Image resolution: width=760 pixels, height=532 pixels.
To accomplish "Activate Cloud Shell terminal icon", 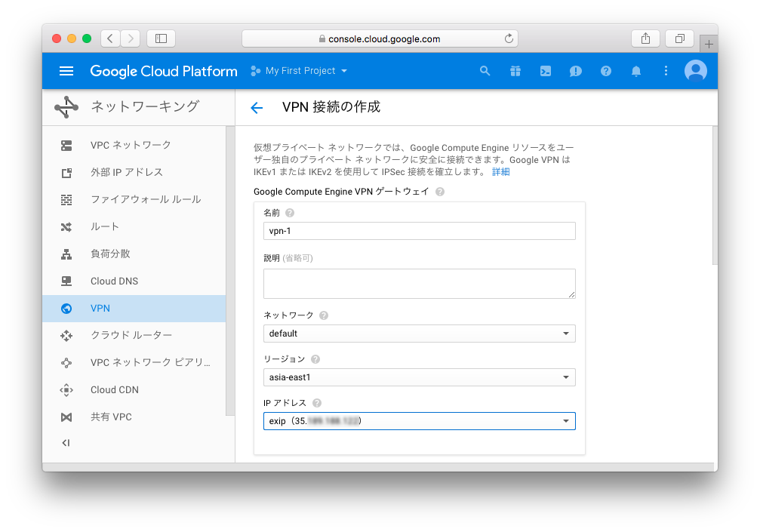I will [545, 71].
